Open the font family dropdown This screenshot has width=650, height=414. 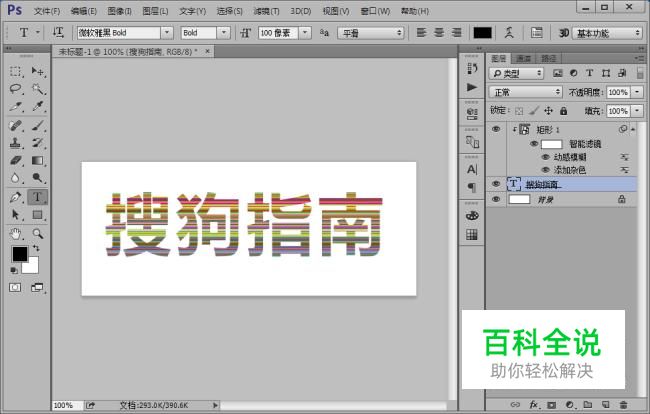coord(167,32)
